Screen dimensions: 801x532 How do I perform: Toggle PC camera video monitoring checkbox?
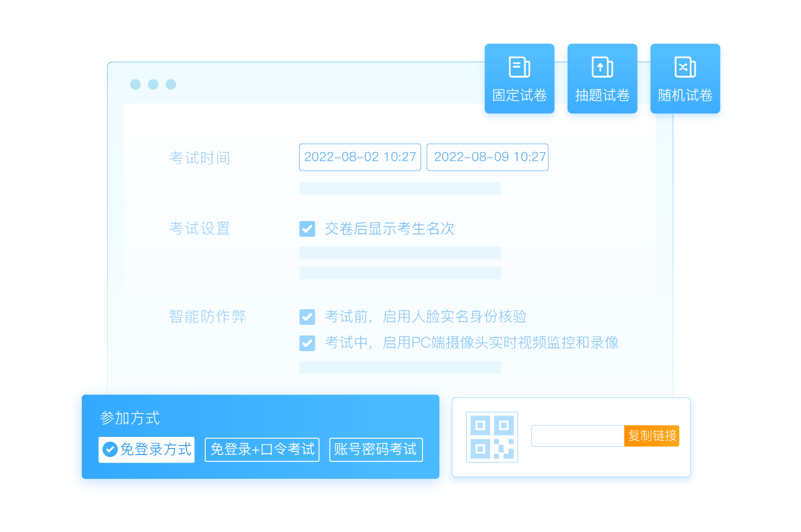[x=307, y=343]
